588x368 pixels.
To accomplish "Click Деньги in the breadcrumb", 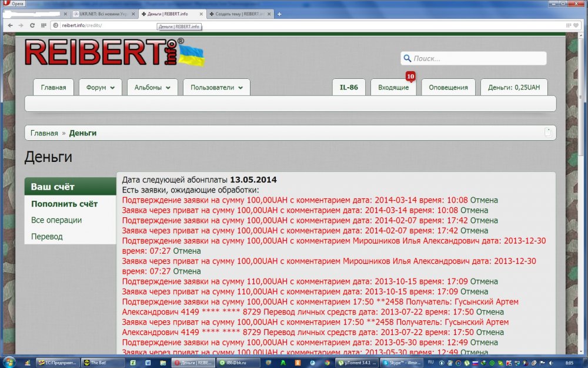I will point(83,133).
